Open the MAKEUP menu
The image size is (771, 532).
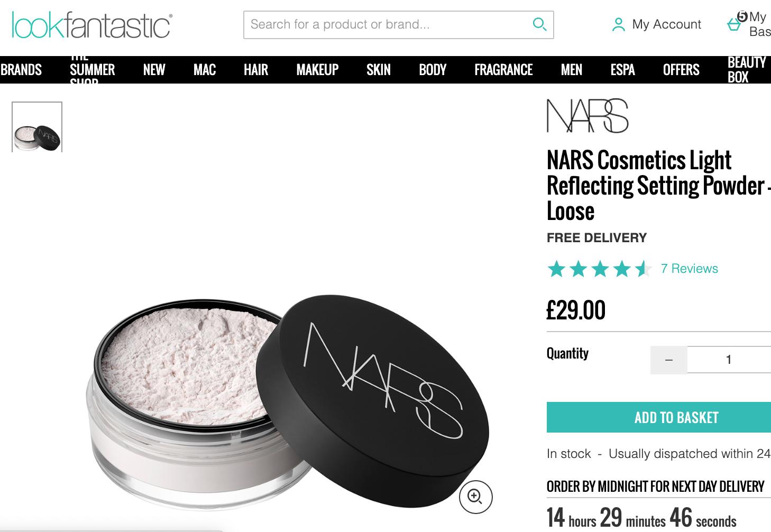pyautogui.click(x=317, y=70)
